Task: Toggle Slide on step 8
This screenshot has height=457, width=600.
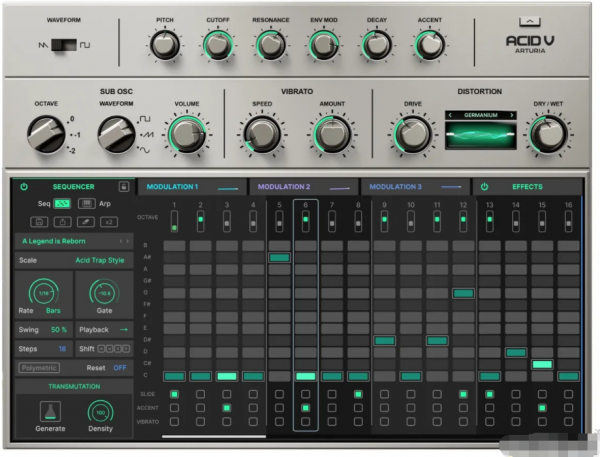Action: pyautogui.click(x=358, y=394)
